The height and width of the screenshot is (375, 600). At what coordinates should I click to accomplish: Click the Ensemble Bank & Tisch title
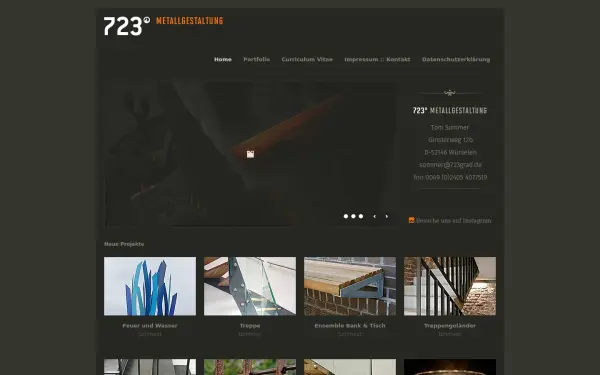[350, 326]
